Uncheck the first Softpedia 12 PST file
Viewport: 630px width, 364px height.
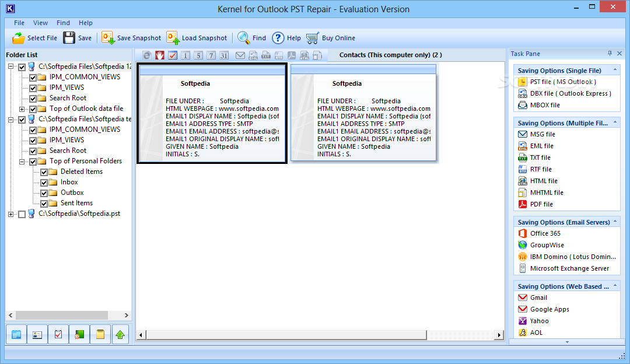click(x=22, y=67)
